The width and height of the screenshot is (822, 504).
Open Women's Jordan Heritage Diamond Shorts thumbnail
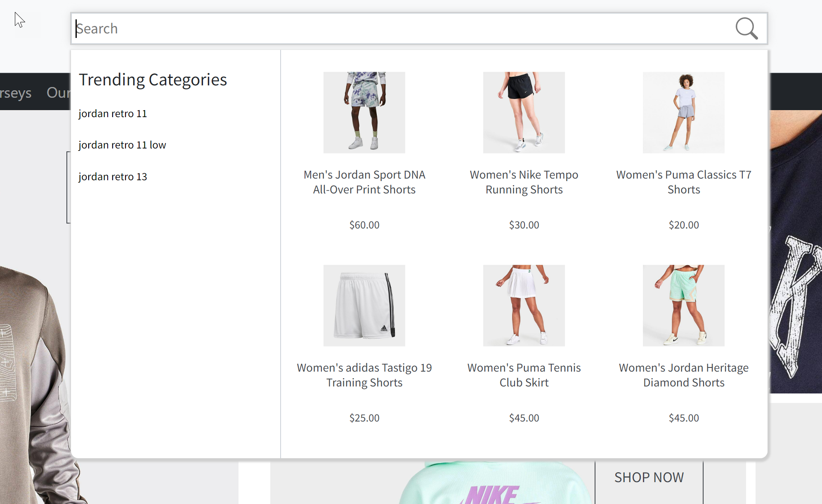pos(684,306)
